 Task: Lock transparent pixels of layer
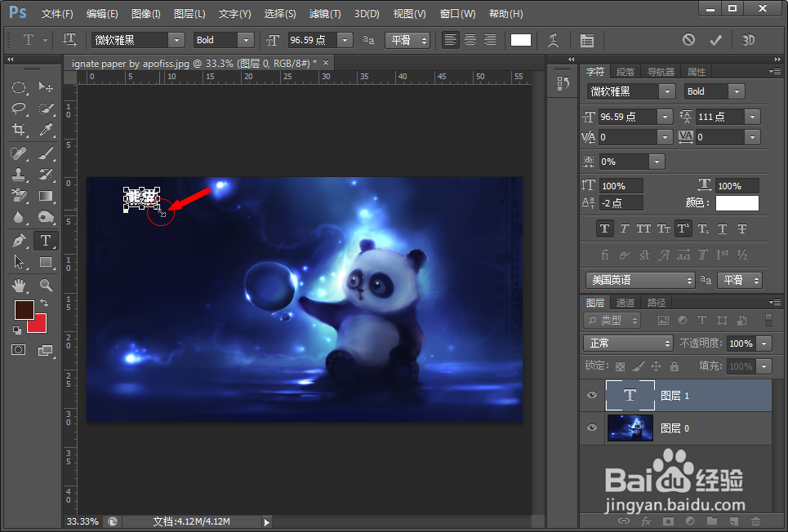[x=620, y=366]
